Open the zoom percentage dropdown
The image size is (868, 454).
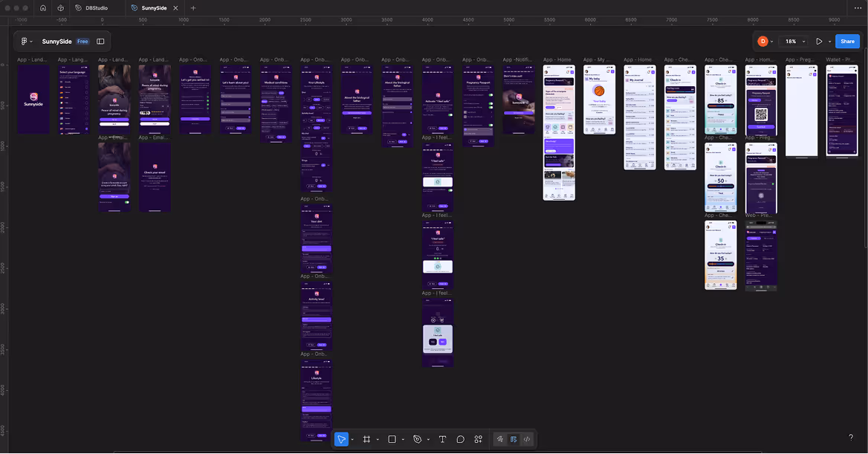(794, 41)
